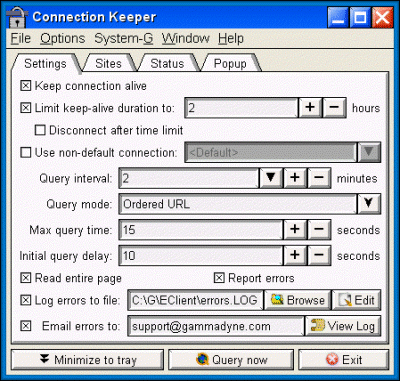
Task: Click the Query now button
Action: (231, 360)
